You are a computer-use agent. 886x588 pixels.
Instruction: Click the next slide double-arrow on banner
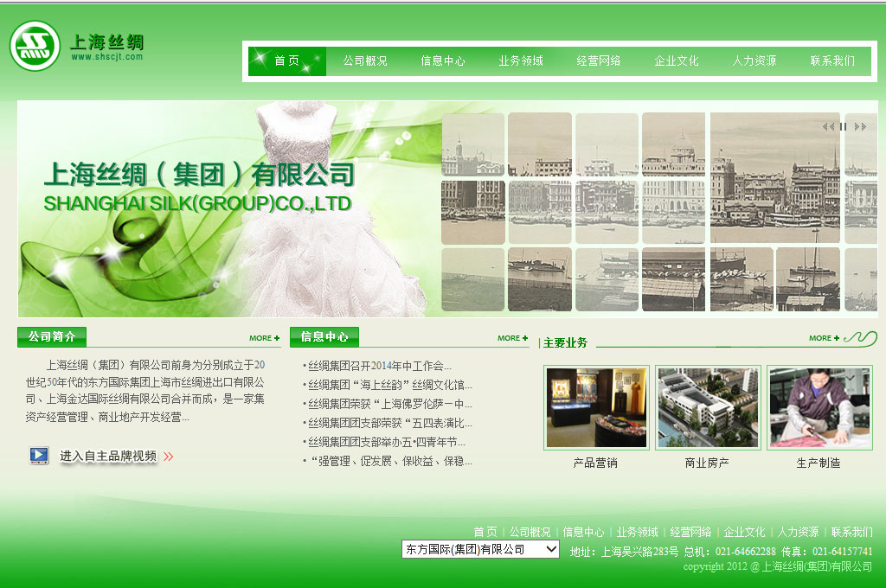coord(860,126)
